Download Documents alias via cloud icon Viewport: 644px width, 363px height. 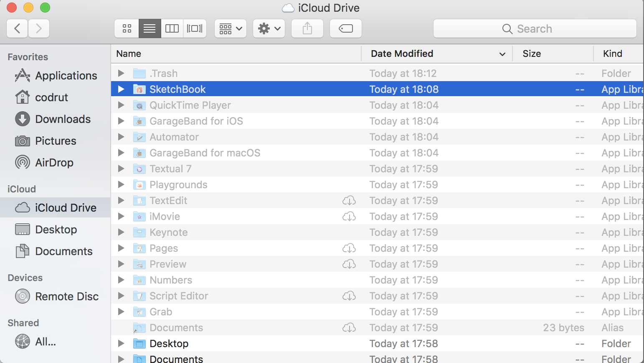click(349, 328)
